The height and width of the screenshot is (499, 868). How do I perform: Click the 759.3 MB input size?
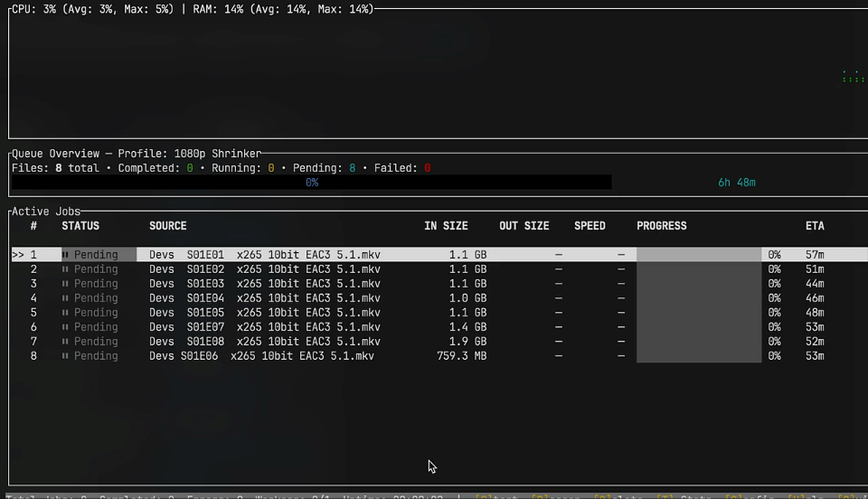click(x=462, y=355)
